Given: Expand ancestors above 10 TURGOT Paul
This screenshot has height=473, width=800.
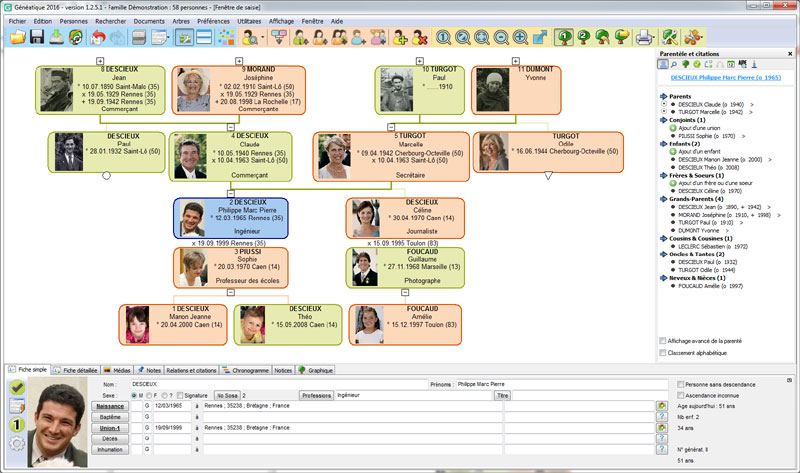Looking at the screenshot, I should 419,61.
